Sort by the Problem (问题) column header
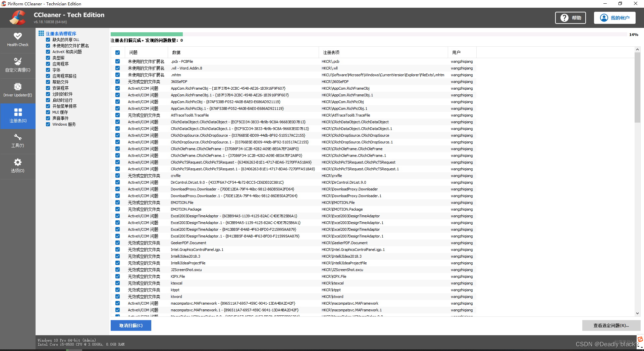The image size is (644, 351). [x=146, y=52]
